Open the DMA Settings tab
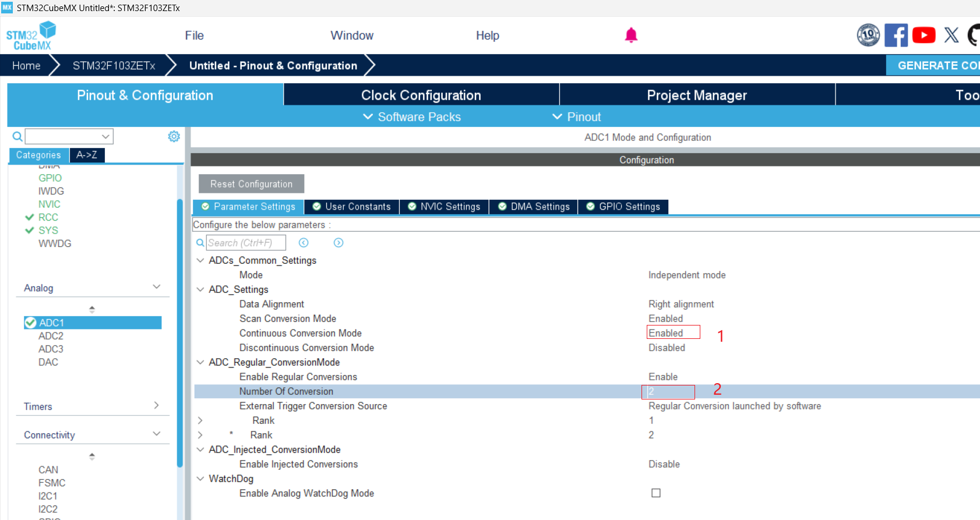Viewport: 980px width, 520px height. [x=534, y=207]
